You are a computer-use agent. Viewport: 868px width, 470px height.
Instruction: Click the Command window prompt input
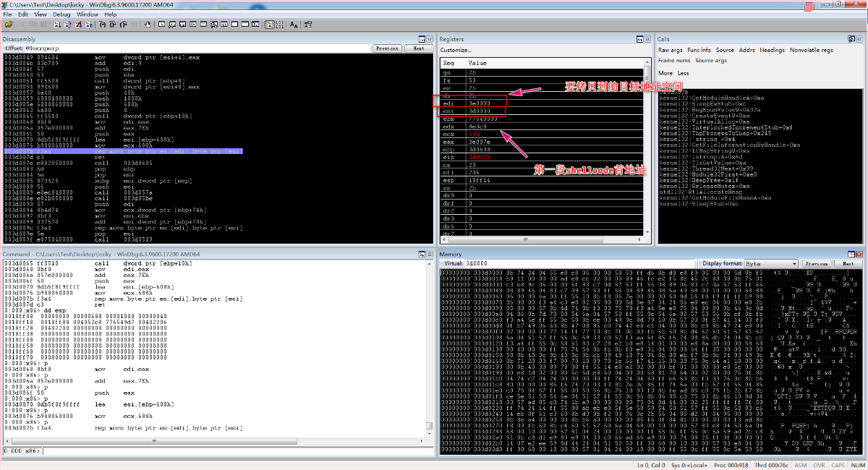pyautogui.click(x=239, y=451)
